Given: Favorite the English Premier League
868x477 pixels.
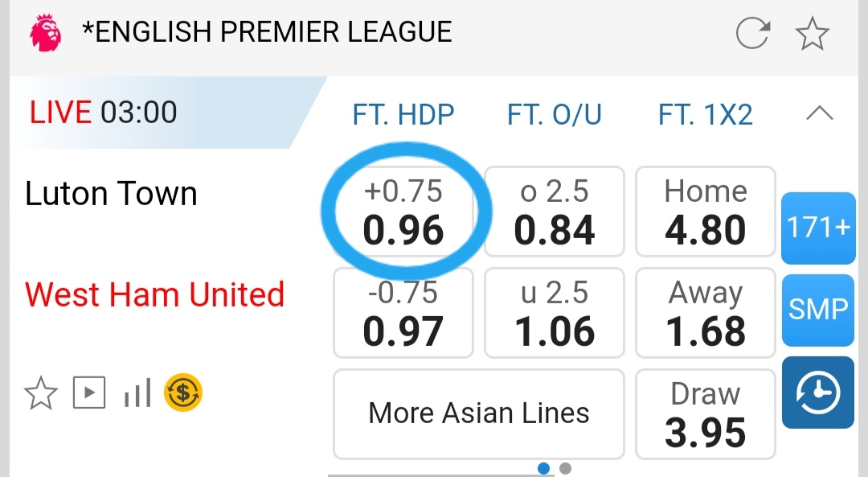Looking at the screenshot, I should click(812, 34).
